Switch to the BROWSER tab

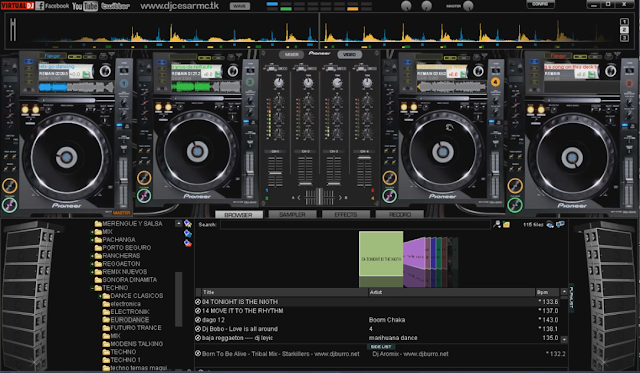238,214
